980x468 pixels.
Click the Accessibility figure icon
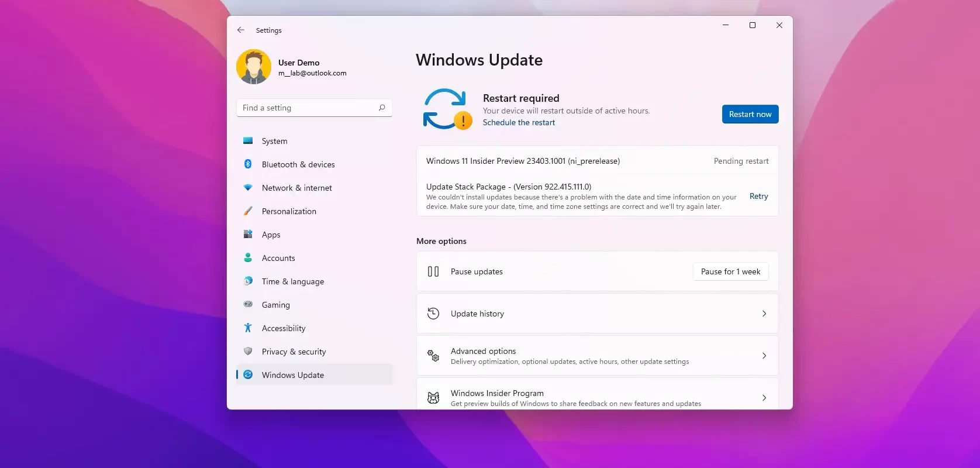248,328
